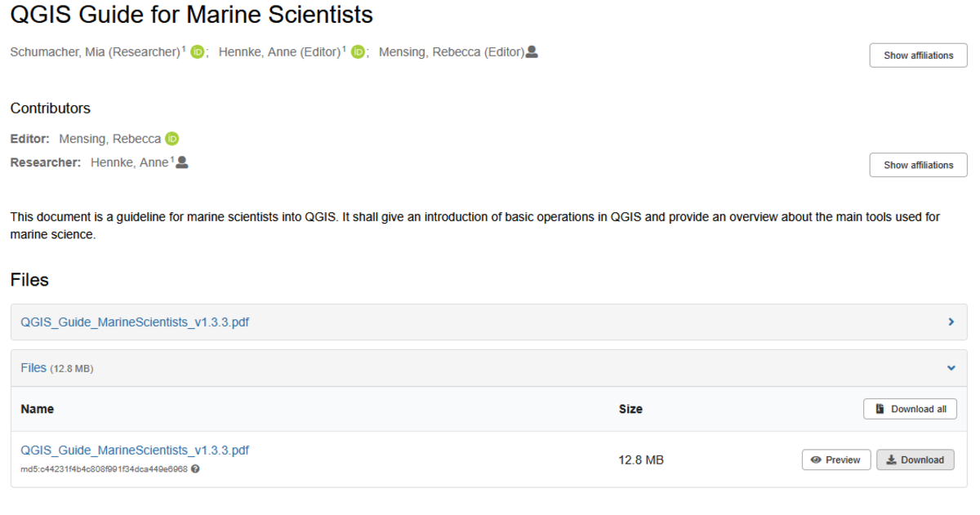Viewport: 980px width, 515px height.
Task: Click person icon after Mensing, Rebecca (Editor)
Action: point(532,52)
